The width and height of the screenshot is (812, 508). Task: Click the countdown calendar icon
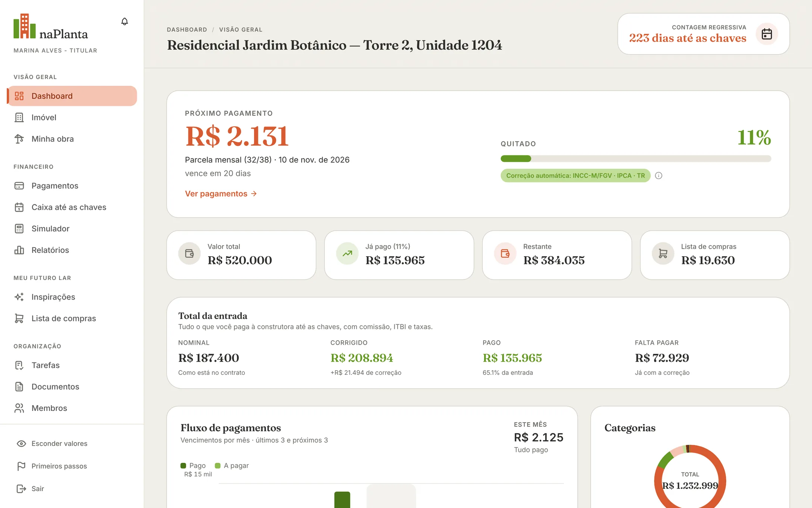point(767,34)
